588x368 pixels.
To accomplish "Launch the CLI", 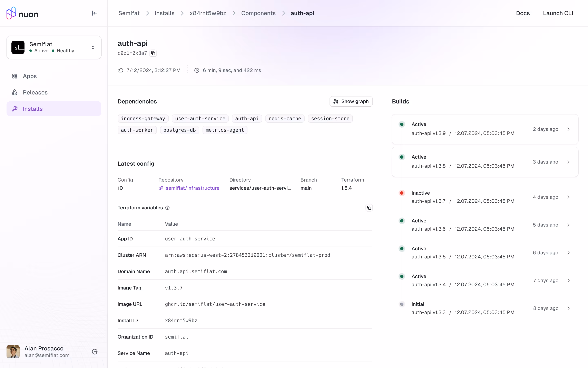I will pyautogui.click(x=558, y=13).
